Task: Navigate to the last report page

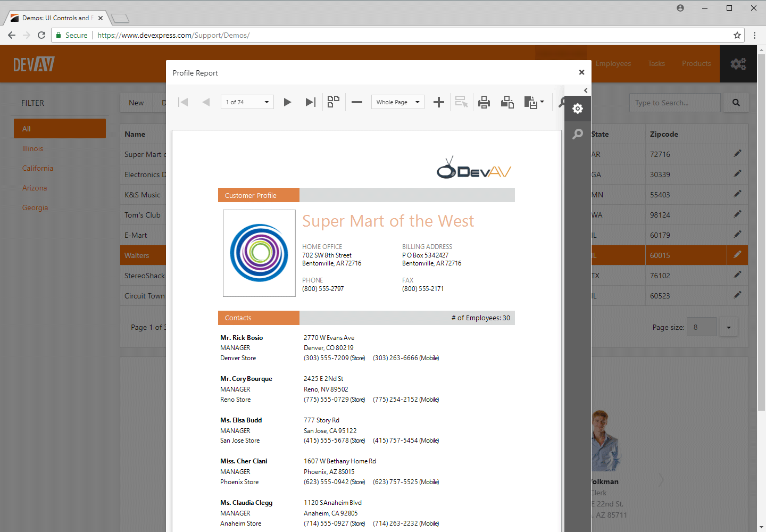Action: click(x=310, y=102)
